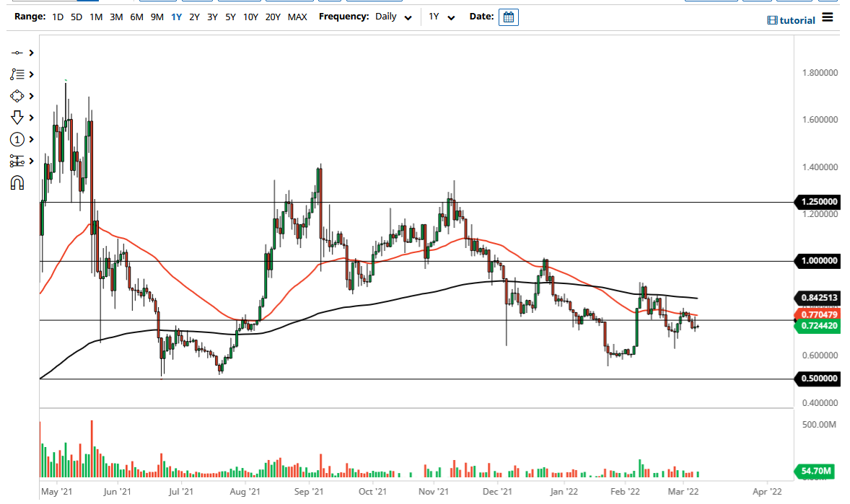The image size is (850, 504).
Task: Select the shapes annotation tool
Action: click(x=16, y=96)
